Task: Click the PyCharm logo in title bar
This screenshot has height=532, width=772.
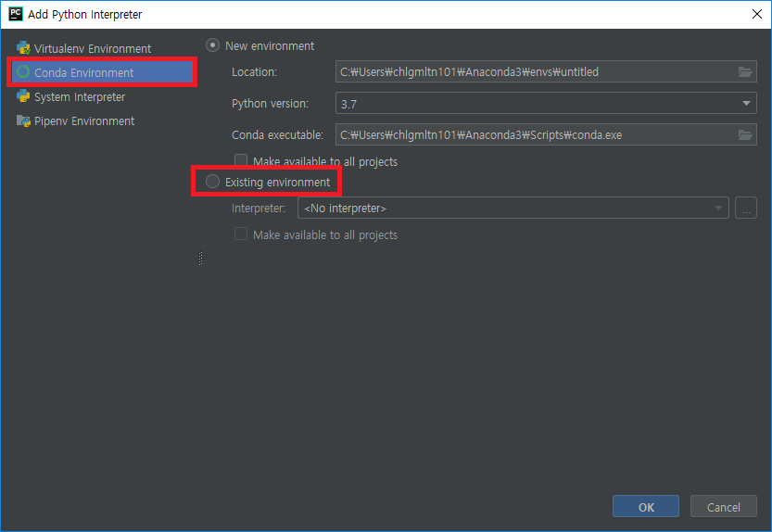Action: (15, 14)
